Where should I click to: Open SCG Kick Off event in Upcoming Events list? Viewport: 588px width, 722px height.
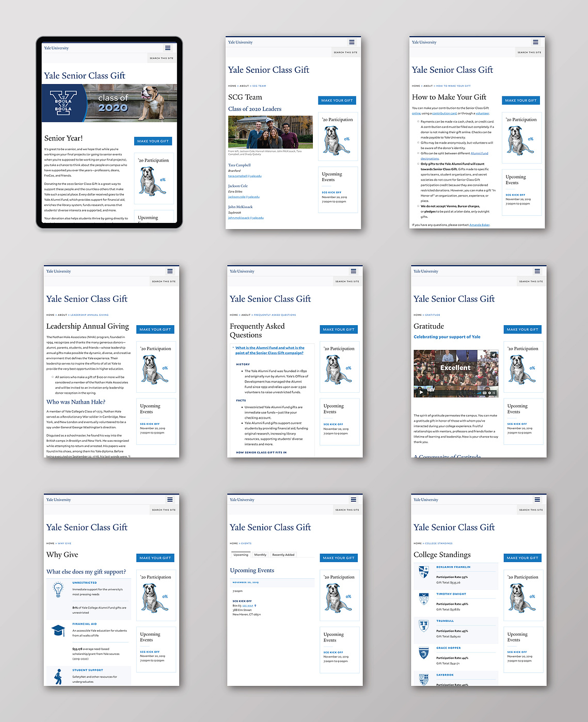click(242, 601)
